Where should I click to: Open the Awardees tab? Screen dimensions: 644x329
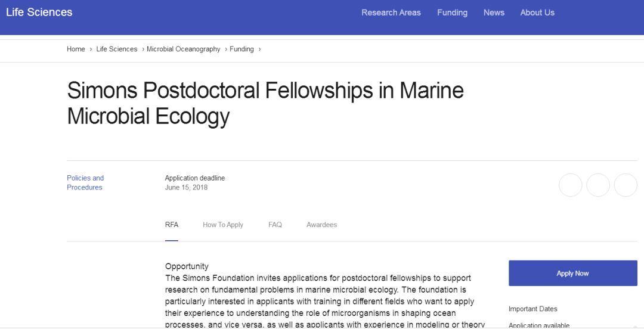[x=321, y=225]
